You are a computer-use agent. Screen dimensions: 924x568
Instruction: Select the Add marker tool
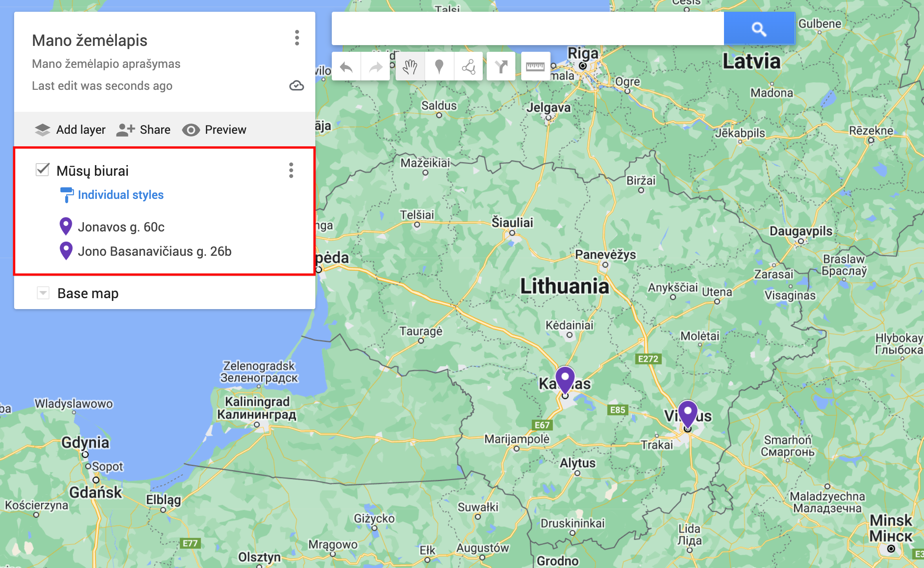click(439, 67)
